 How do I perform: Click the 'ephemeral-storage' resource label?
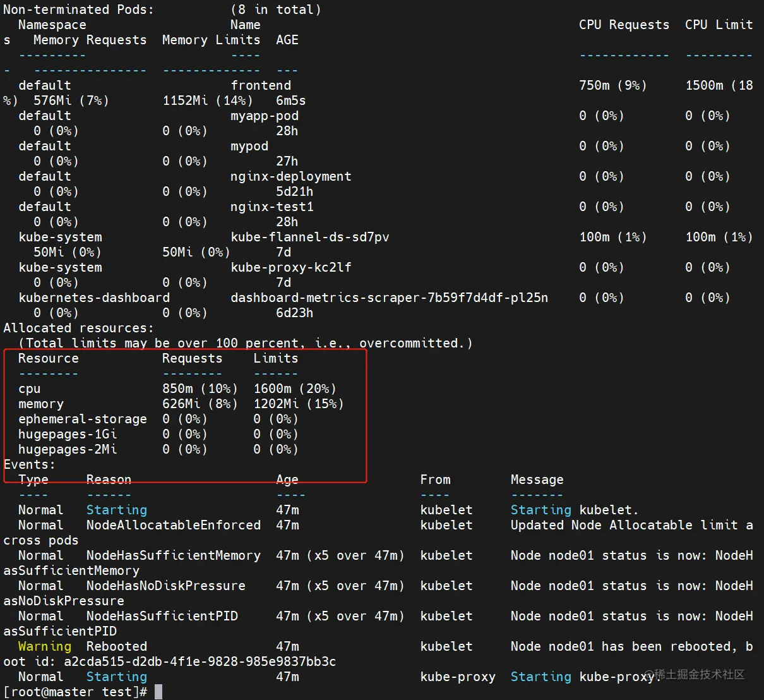[83, 419]
